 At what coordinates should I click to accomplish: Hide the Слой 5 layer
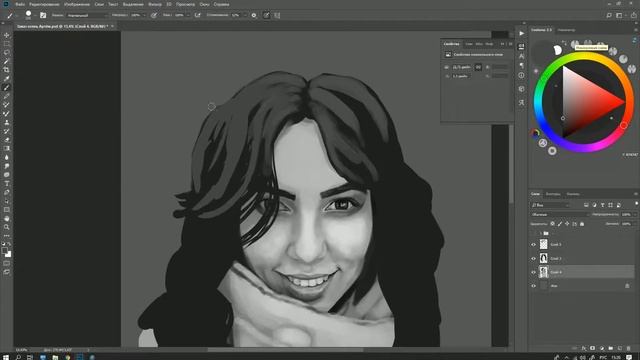tap(533, 244)
